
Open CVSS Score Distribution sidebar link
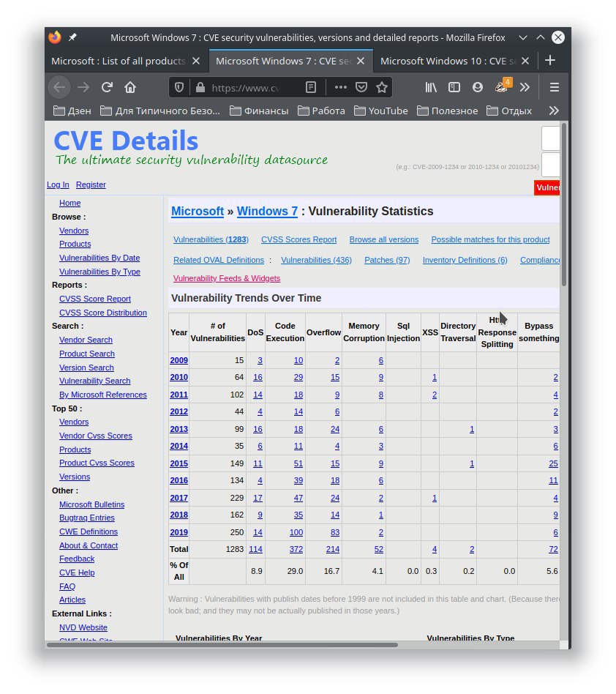click(103, 313)
